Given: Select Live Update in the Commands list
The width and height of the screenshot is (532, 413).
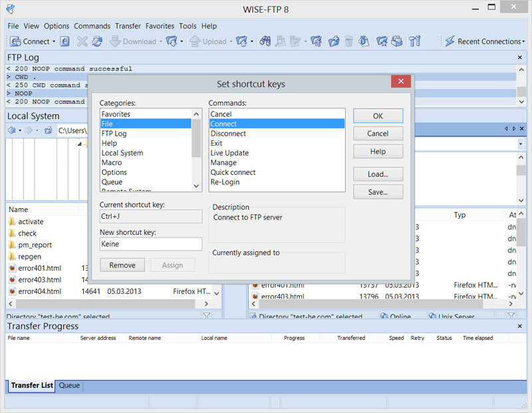Looking at the screenshot, I should coord(277,153).
